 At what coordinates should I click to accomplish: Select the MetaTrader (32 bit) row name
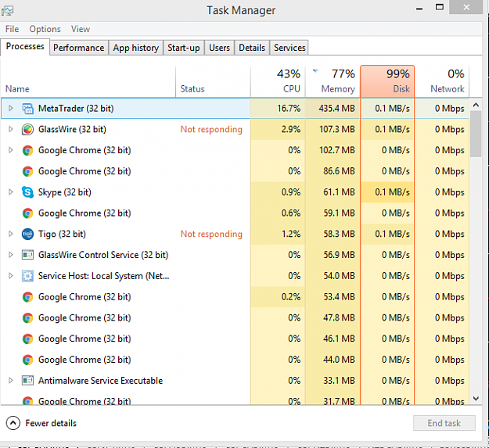point(76,109)
